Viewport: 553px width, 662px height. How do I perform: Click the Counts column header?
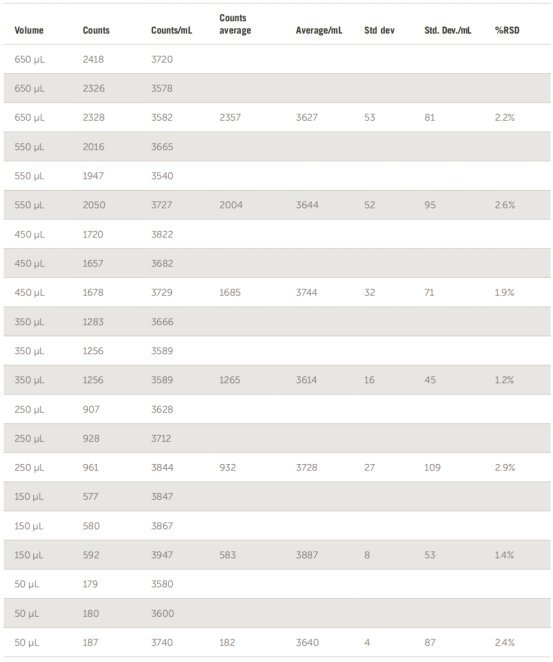coord(96,30)
